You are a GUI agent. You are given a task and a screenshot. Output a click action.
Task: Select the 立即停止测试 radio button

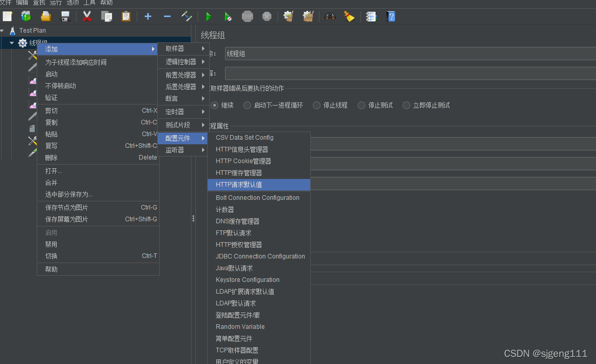pyautogui.click(x=407, y=105)
